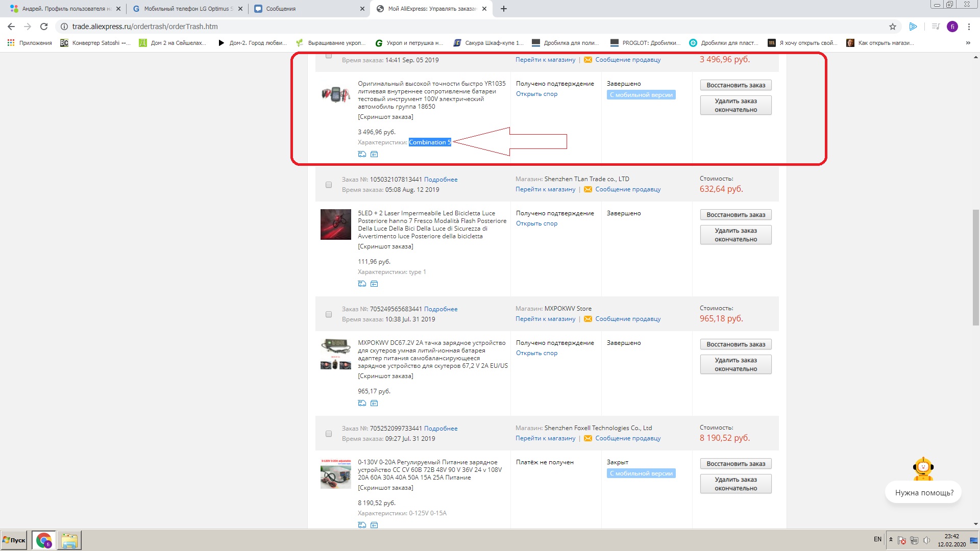Expand the hidden system tray icons arrow
980x551 pixels.
(x=891, y=540)
